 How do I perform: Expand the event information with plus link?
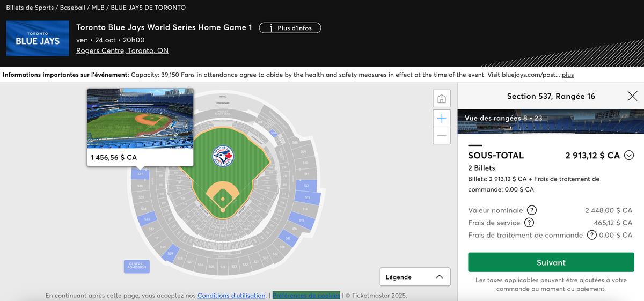coord(568,75)
